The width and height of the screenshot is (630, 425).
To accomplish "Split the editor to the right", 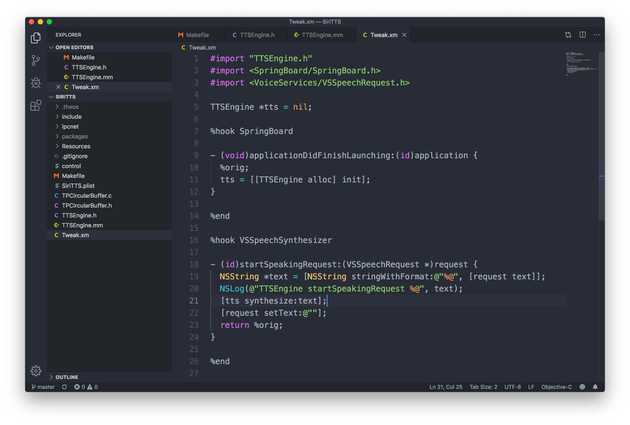I will tap(582, 35).
